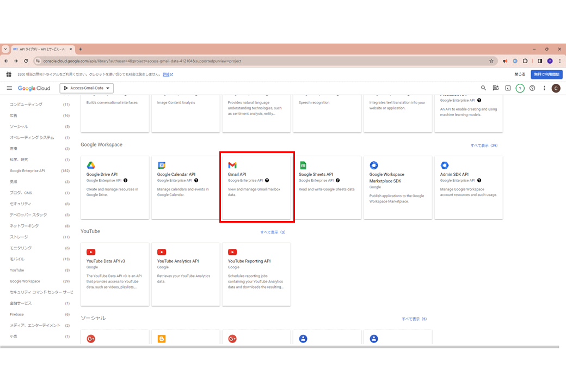Click the horizontal scrollbar at the page bottom
This screenshot has height=392, width=566.
pyautogui.click(x=279, y=347)
